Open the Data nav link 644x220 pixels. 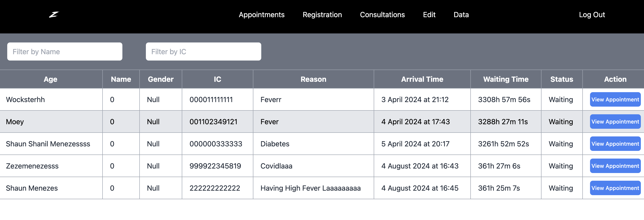tap(461, 15)
